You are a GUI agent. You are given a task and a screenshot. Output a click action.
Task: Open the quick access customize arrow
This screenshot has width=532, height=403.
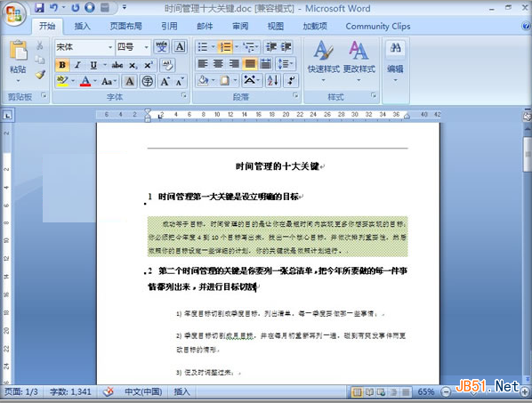click(x=125, y=7)
